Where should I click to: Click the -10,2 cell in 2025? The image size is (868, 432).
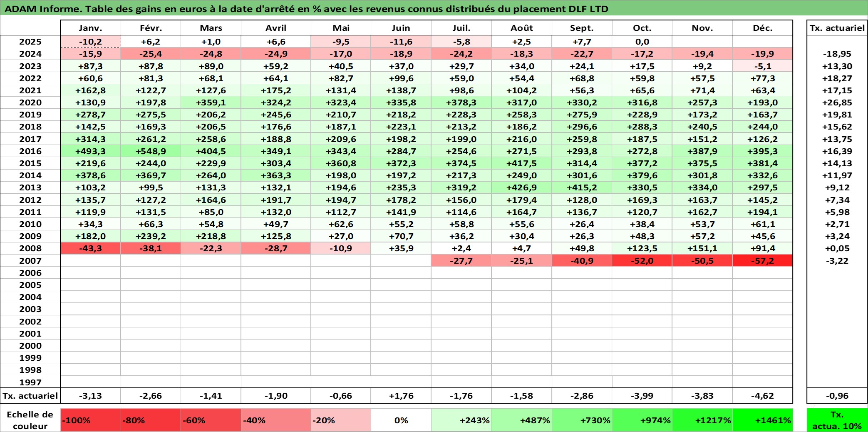tap(90, 42)
